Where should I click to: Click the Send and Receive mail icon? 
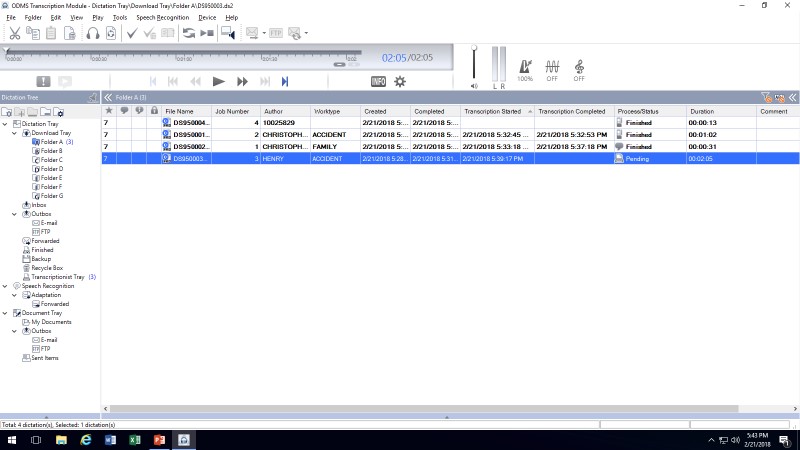tap(294, 34)
